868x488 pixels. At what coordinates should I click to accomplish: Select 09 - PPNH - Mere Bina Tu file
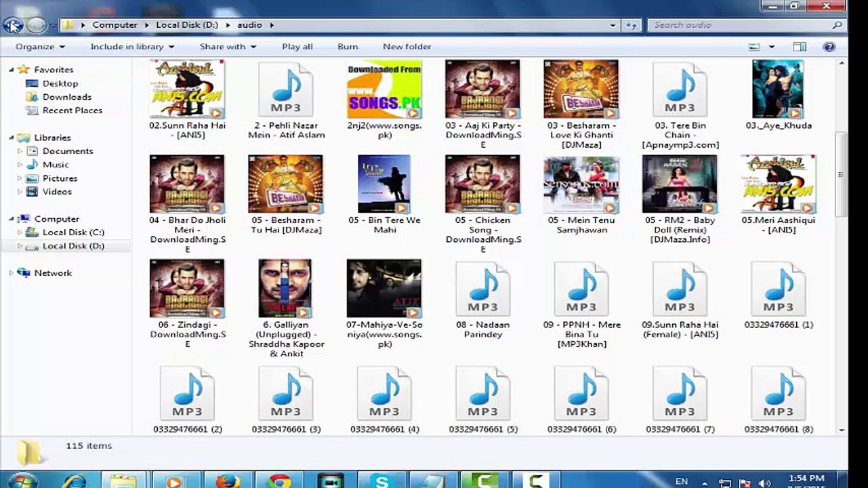[x=581, y=289]
